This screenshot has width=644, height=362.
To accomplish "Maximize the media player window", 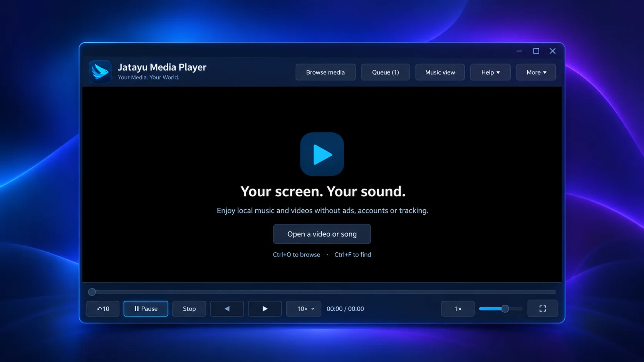I will pos(536,51).
